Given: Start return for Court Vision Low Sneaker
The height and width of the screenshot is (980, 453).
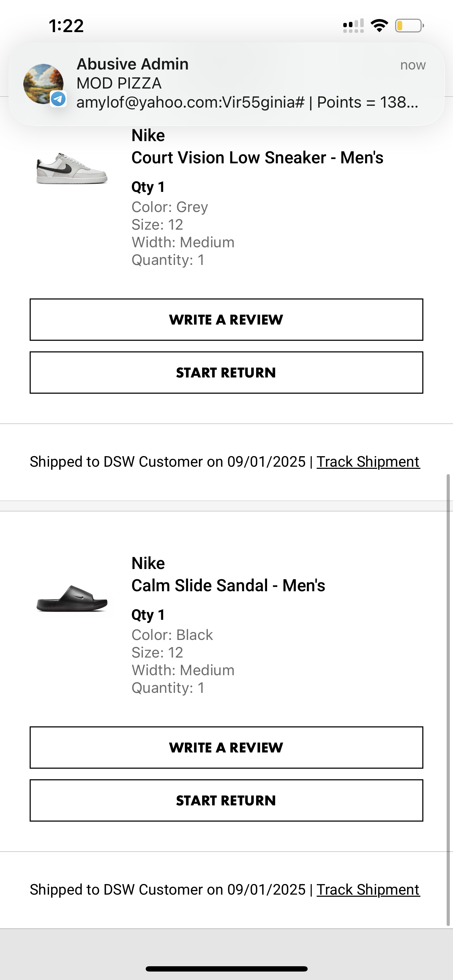Looking at the screenshot, I should (x=226, y=373).
